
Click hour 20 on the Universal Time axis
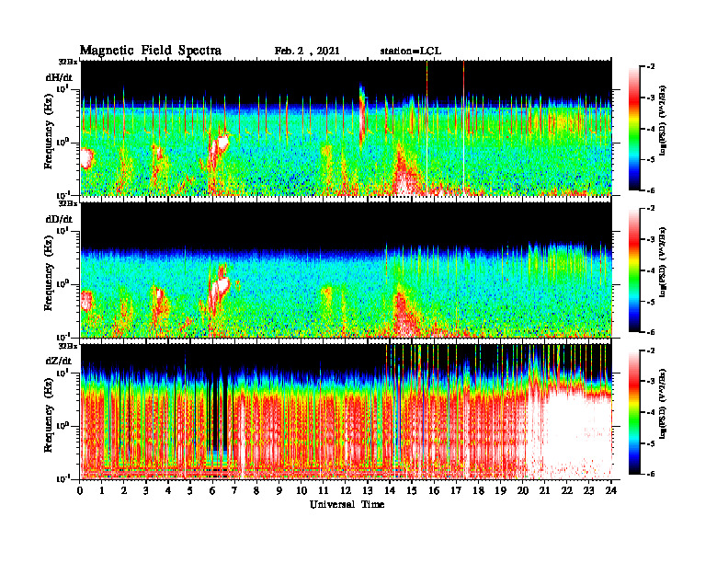523,490
